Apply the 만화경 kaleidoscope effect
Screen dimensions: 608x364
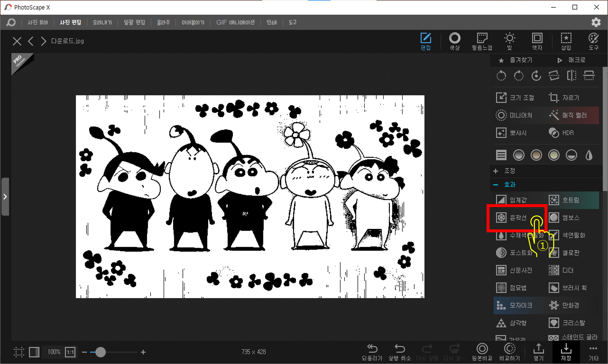pyautogui.click(x=564, y=305)
